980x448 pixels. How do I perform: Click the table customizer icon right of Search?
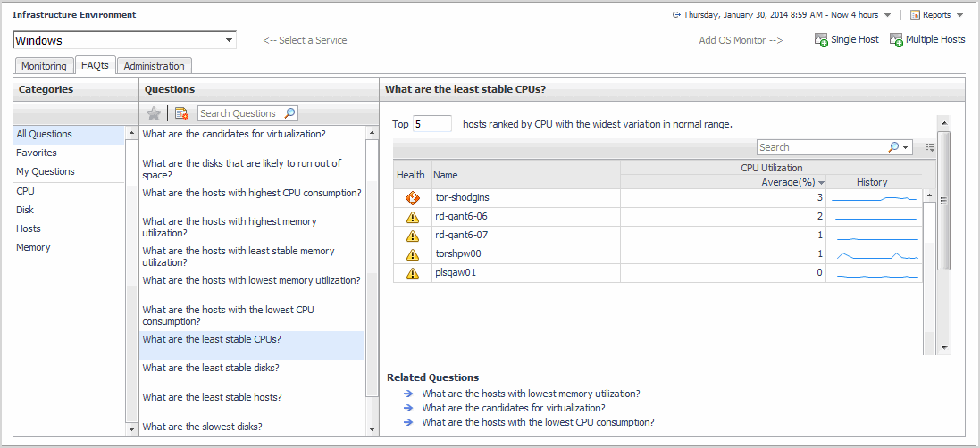click(930, 147)
